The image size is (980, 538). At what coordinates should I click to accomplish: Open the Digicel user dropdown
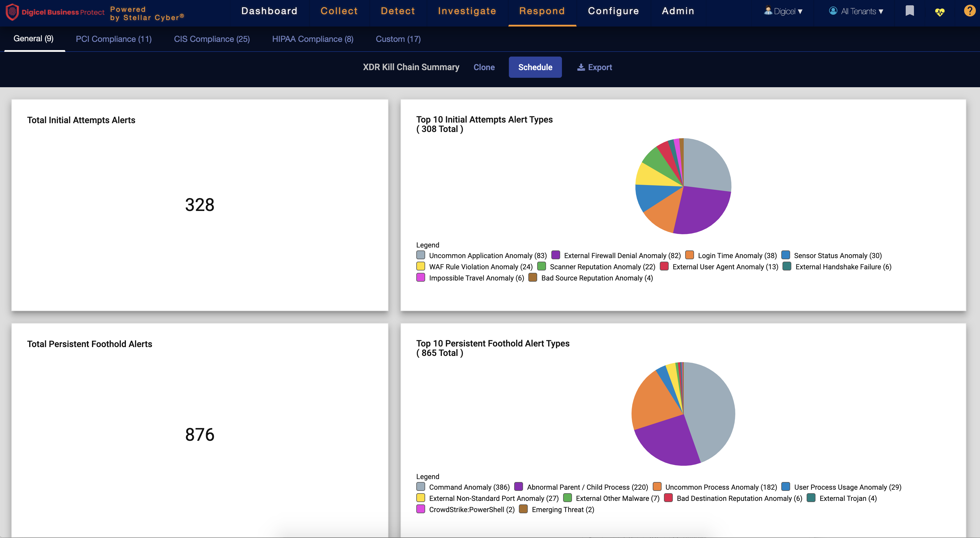point(783,11)
